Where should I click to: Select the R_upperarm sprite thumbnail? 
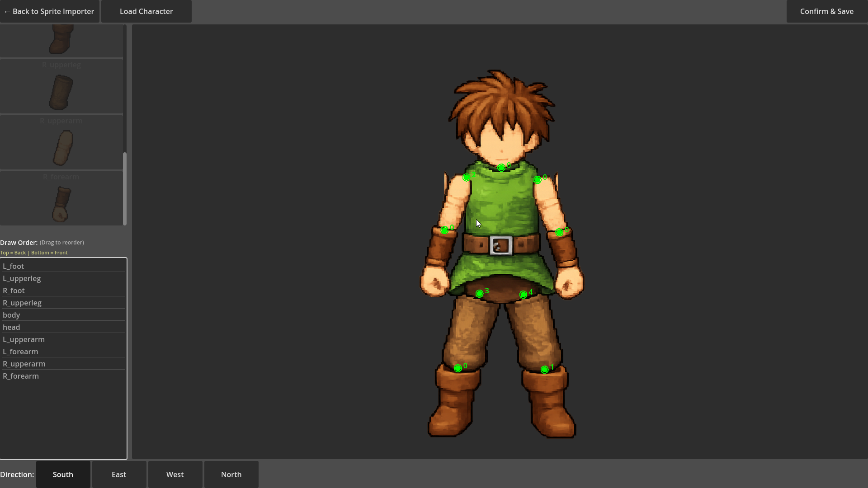click(62, 148)
